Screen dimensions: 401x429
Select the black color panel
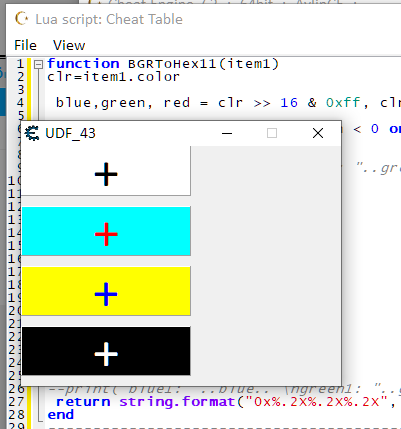tap(106, 351)
